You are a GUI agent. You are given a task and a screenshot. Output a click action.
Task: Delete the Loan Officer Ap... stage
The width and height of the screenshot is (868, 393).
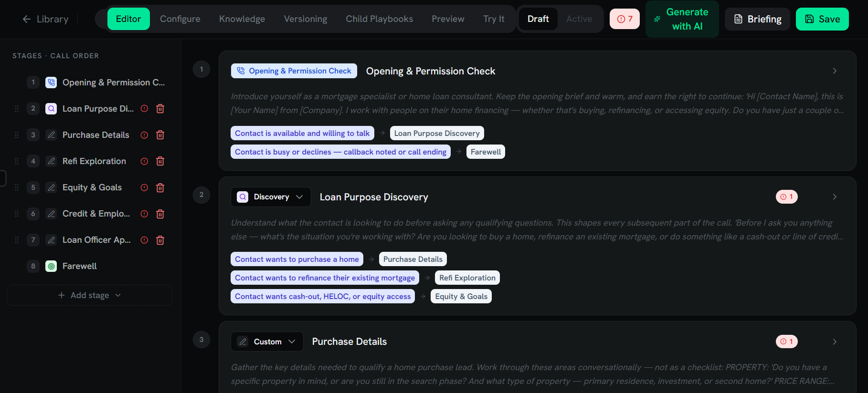tap(160, 240)
